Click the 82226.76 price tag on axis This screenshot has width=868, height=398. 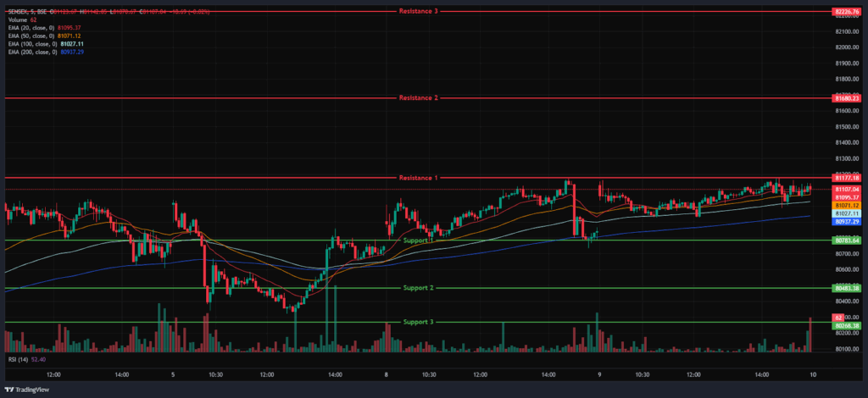click(x=847, y=11)
